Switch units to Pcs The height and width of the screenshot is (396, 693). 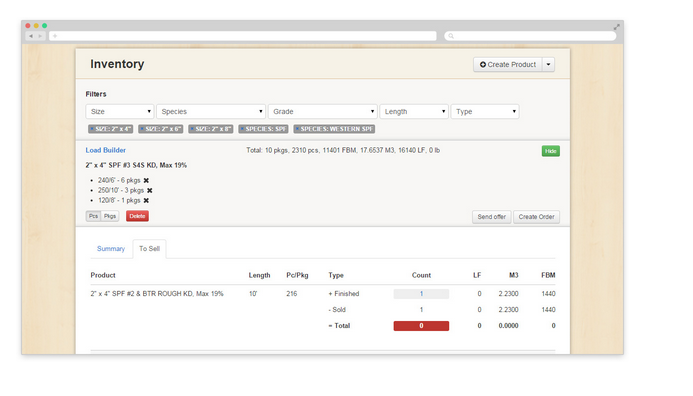click(x=93, y=216)
